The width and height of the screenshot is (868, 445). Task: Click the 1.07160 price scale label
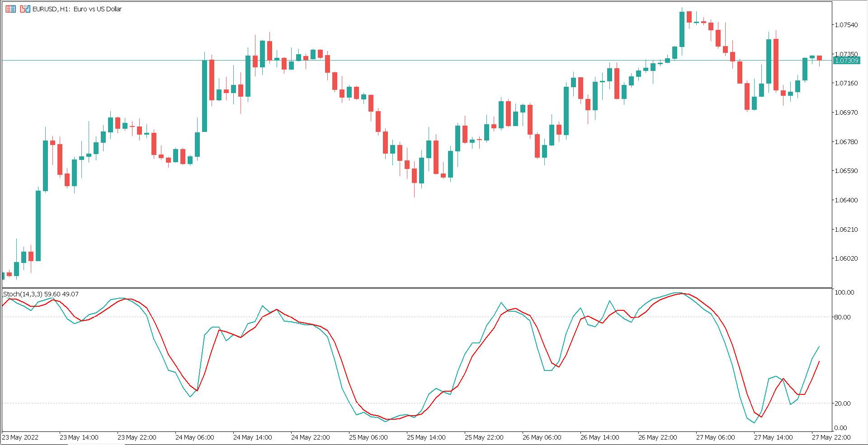[846, 83]
